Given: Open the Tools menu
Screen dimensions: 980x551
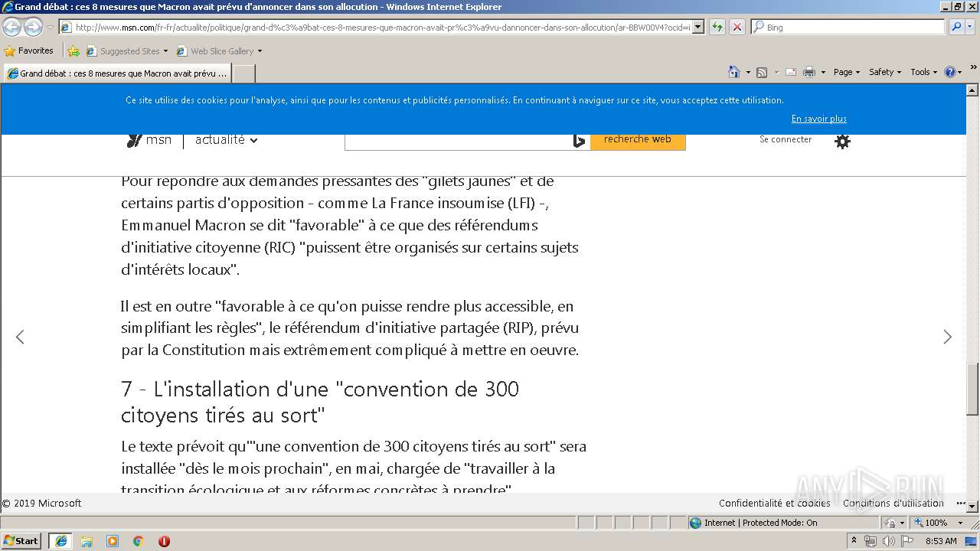Looking at the screenshot, I should click(923, 72).
